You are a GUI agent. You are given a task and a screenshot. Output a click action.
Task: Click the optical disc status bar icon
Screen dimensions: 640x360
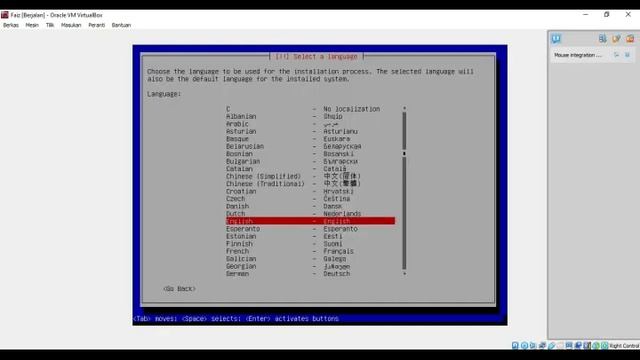(x=524, y=346)
